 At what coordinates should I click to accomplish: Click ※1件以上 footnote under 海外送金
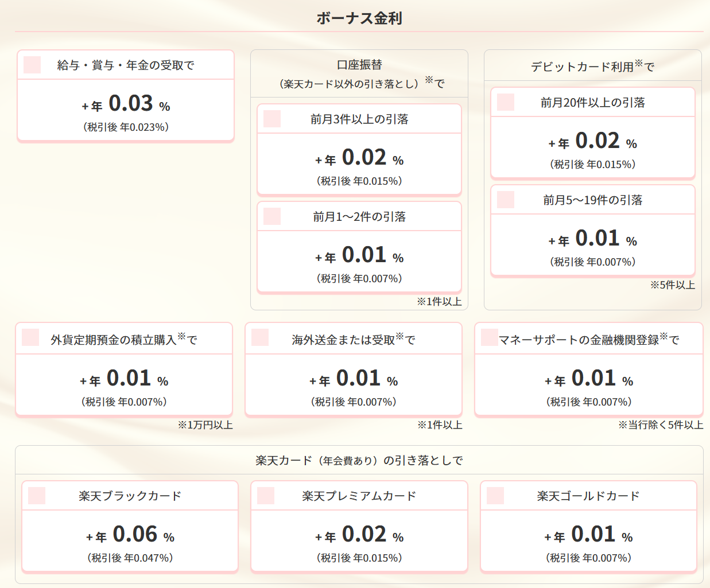click(x=440, y=425)
